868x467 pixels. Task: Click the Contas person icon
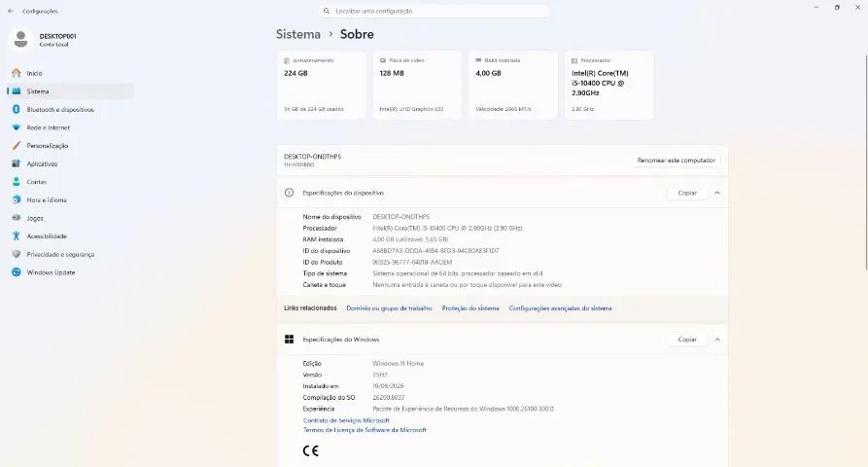17,182
